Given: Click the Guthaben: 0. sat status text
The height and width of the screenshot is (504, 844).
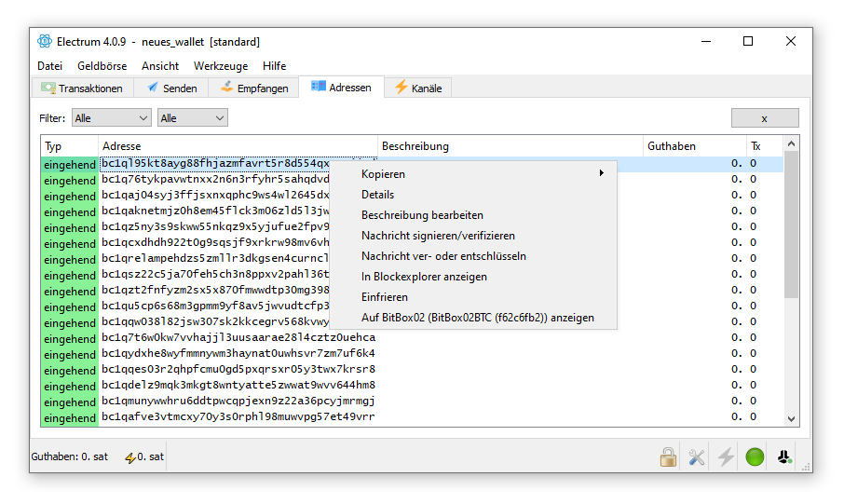Looking at the screenshot, I should click(x=70, y=456).
